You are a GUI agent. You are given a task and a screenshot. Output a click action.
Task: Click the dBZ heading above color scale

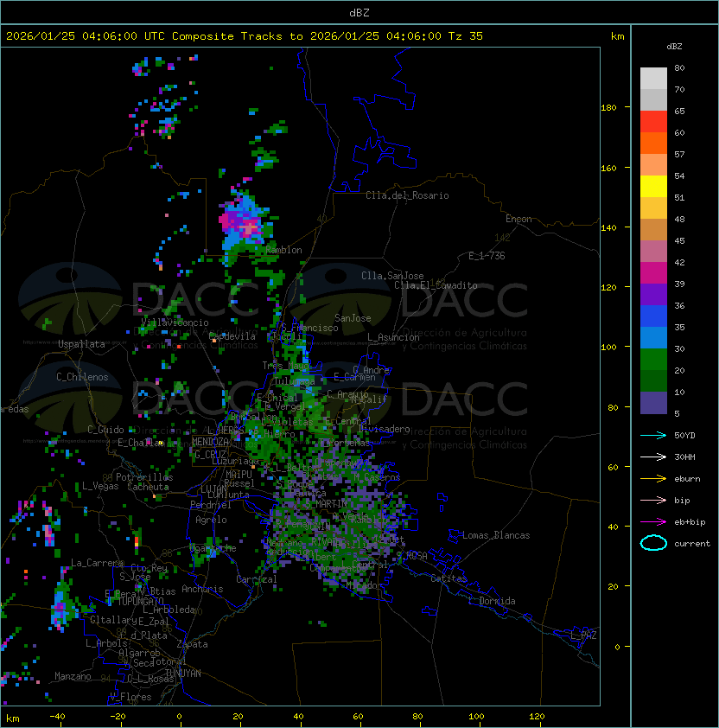674,47
